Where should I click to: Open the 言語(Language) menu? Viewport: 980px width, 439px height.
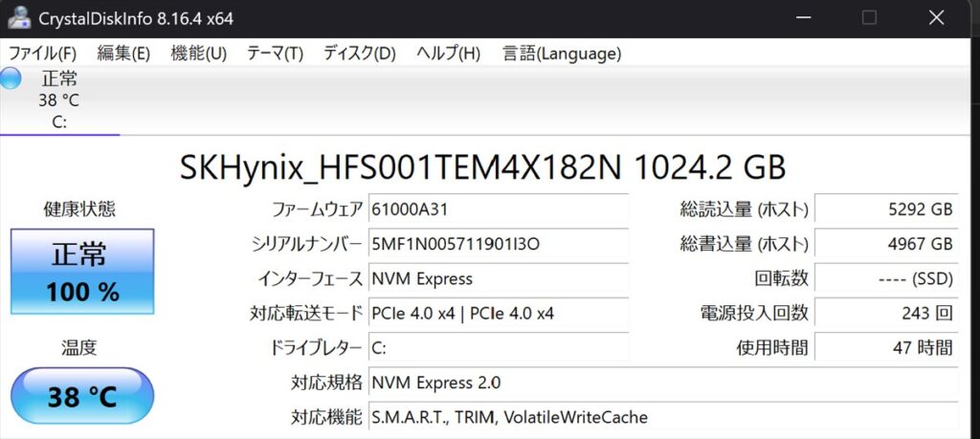[x=562, y=54]
